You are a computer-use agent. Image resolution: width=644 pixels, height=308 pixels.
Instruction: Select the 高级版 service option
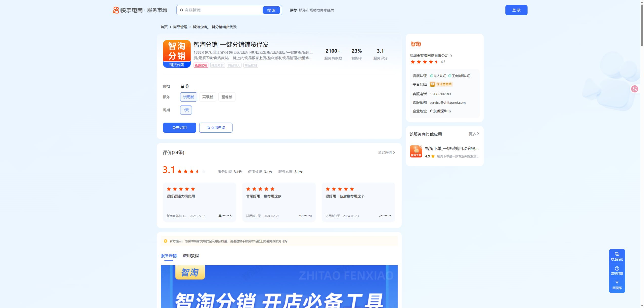[x=207, y=97]
